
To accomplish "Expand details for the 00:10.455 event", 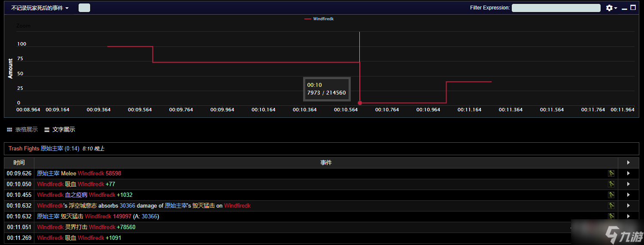I will click(x=628, y=195).
